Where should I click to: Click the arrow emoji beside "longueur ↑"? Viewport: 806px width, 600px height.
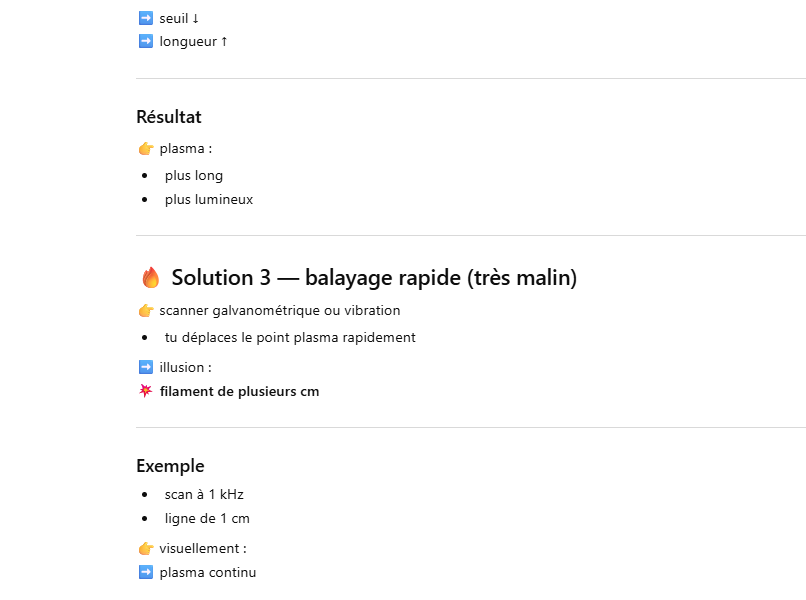(145, 41)
